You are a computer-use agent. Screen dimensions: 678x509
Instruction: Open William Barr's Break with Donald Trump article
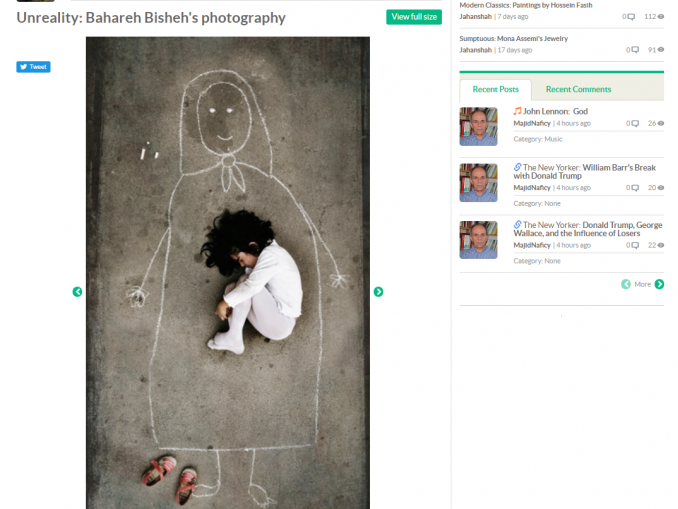pyautogui.click(x=585, y=172)
